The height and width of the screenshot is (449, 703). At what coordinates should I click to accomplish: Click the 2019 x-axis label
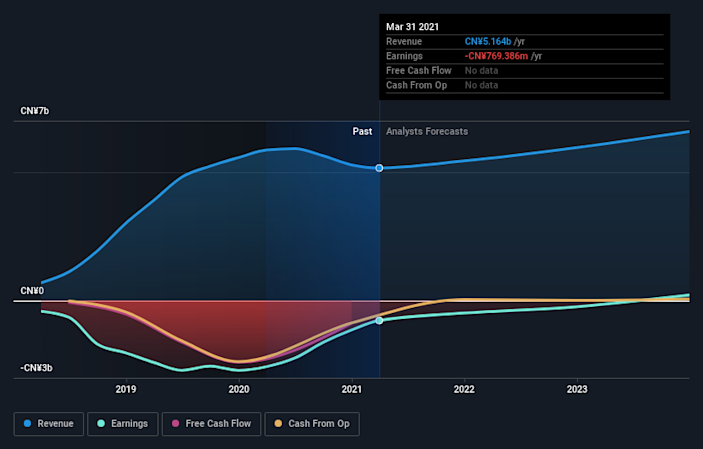pyautogui.click(x=126, y=389)
